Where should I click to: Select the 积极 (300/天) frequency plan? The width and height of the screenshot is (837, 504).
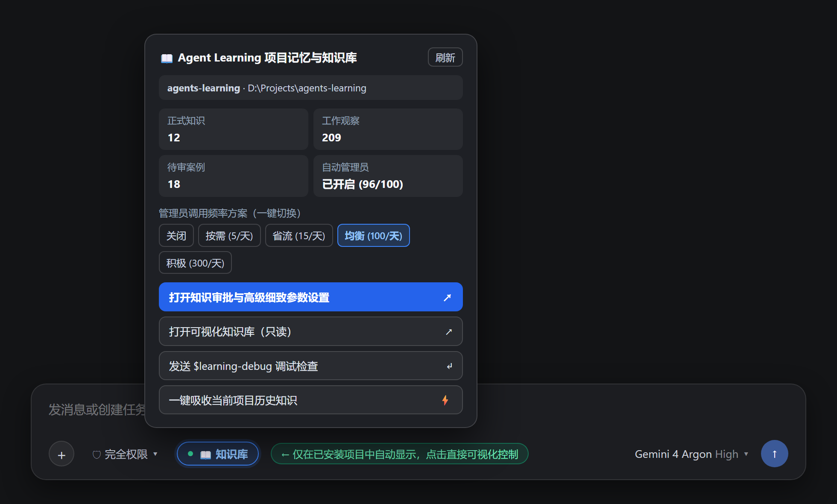(195, 263)
